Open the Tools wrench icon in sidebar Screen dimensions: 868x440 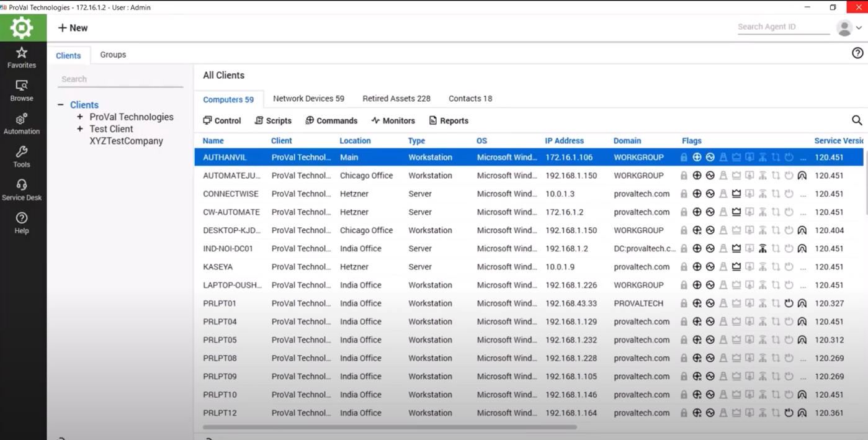click(22, 152)
